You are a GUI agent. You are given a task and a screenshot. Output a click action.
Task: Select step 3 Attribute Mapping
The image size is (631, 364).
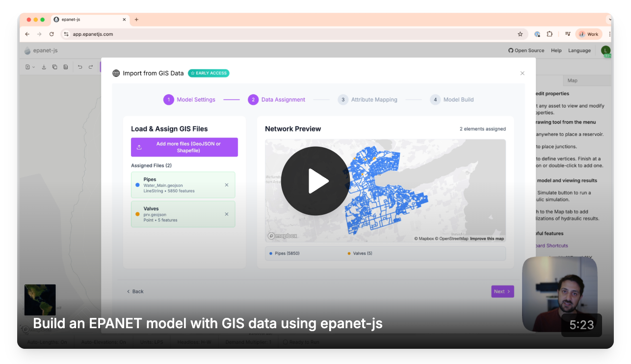click(368, 100)
